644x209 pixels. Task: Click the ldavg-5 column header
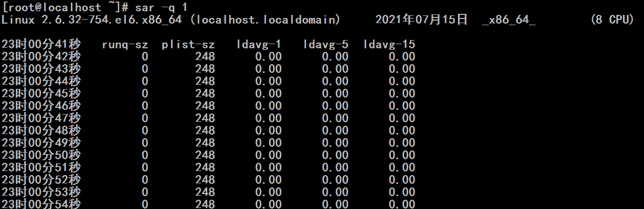(x=326, y=44)
